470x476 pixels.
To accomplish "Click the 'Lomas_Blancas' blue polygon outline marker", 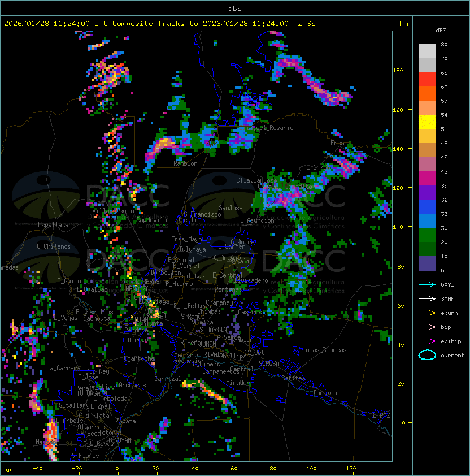I will (x=297, y=350).
